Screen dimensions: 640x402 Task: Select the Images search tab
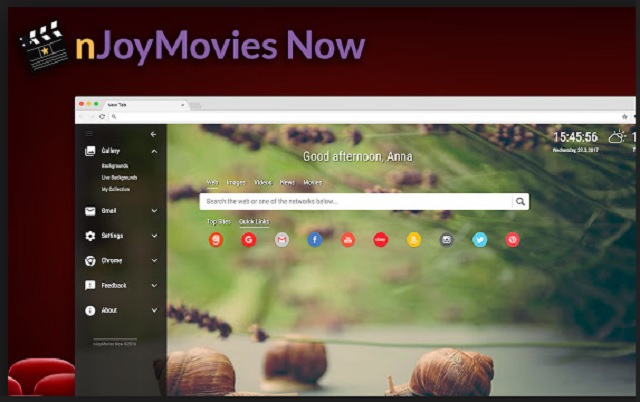[236, 182]
